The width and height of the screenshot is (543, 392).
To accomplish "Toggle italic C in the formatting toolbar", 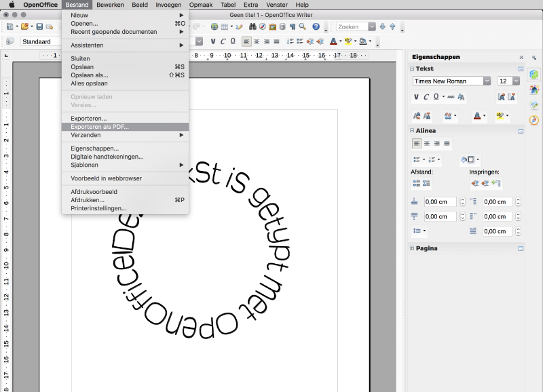I will pos(223,41).
